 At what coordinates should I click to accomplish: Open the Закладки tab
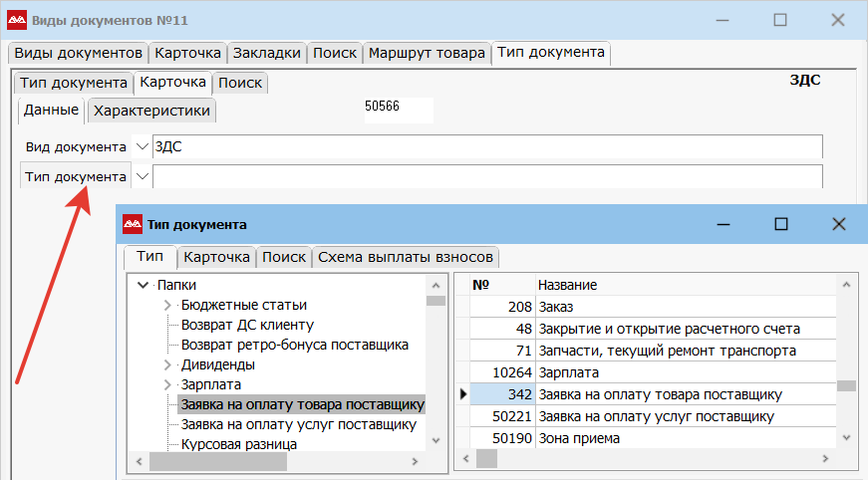tap(266, 53)
